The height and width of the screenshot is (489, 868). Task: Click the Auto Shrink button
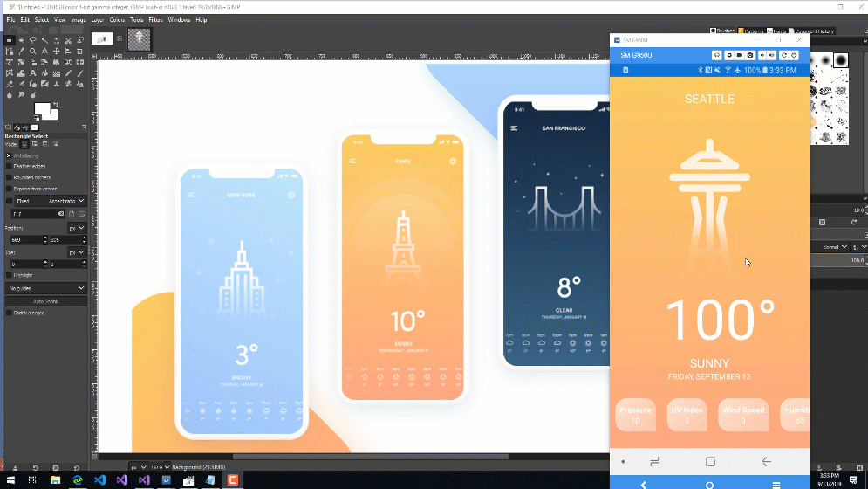pyautogui.click(x=46, y=301)
